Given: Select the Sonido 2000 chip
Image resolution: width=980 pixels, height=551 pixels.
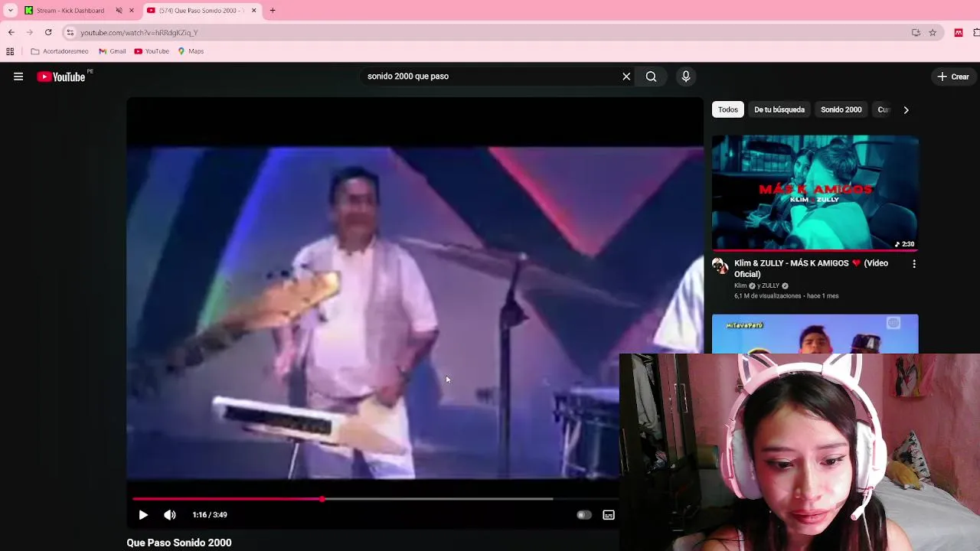Looking at the screenshot, I should pyautogui.click(x=841, y=109).
